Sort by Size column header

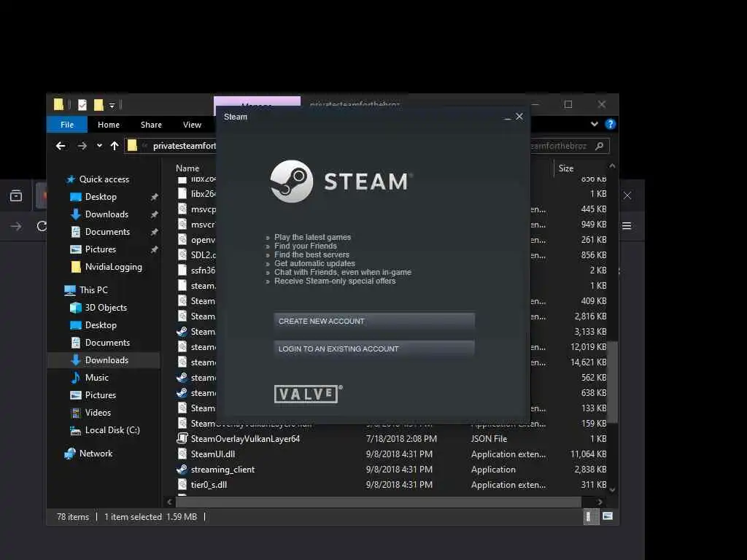click(566, 168)
